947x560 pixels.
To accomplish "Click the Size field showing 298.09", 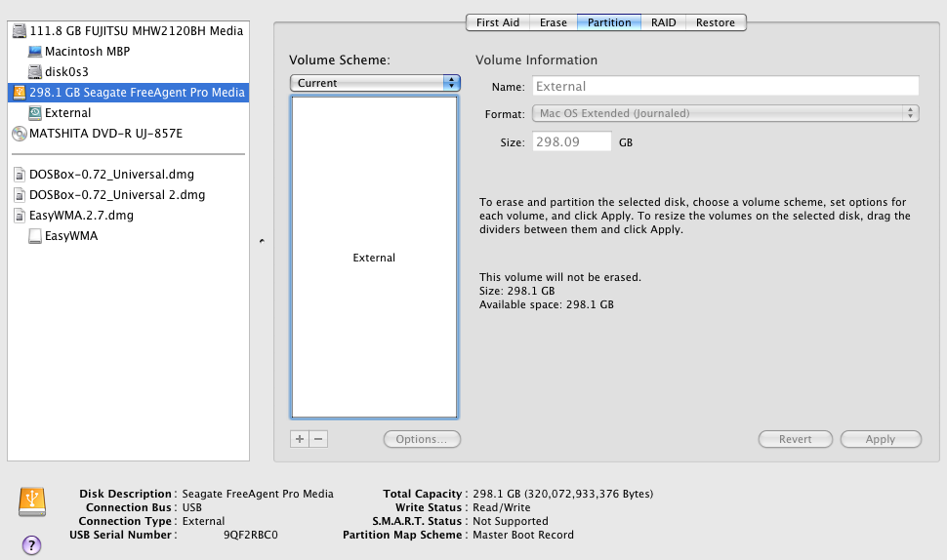I will click(571, 141).
